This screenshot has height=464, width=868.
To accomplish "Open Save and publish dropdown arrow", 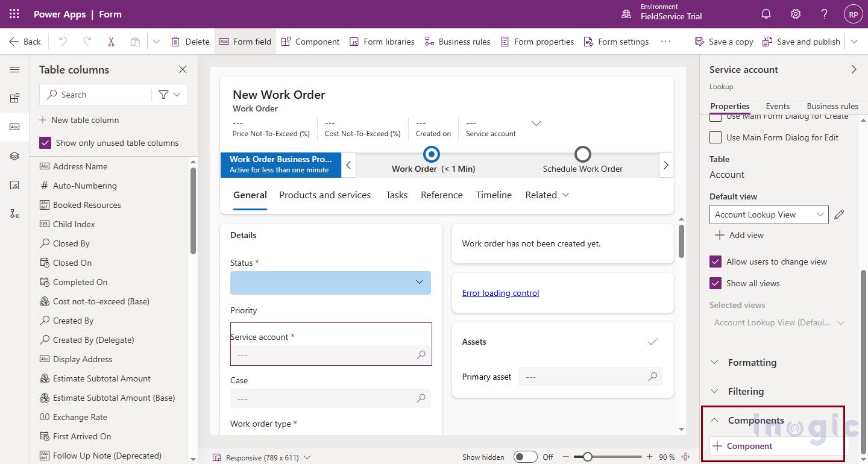I will pos(855,42).
